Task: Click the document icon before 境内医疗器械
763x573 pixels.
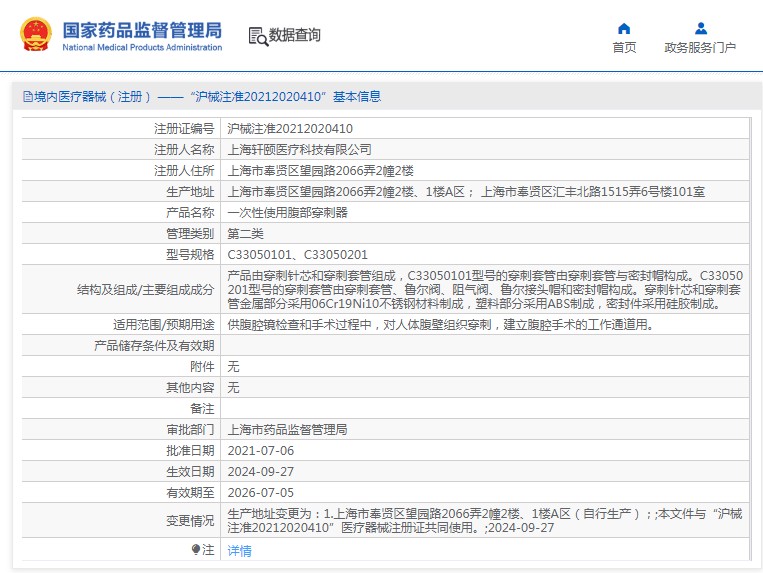Action: 28,97
